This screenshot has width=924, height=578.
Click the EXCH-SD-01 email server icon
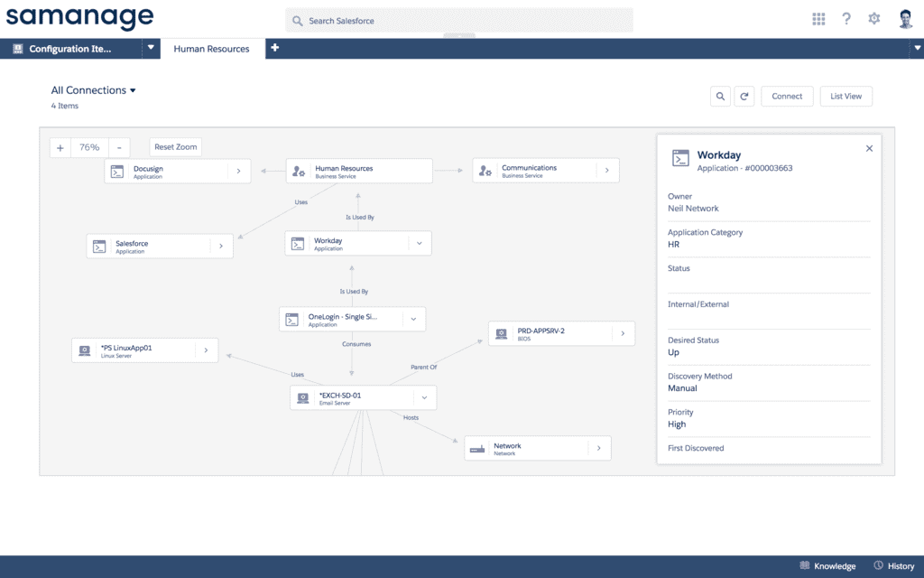pyautogui.click(x=303, y=398)
